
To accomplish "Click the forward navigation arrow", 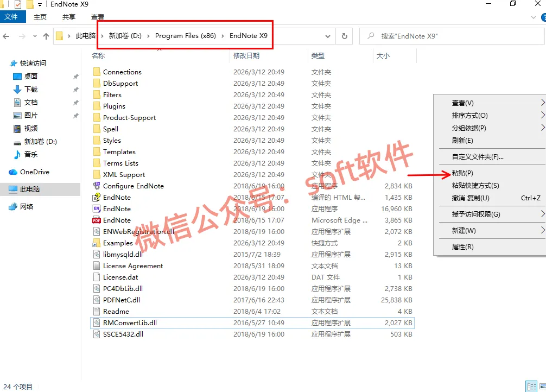I will coord(22,36).
